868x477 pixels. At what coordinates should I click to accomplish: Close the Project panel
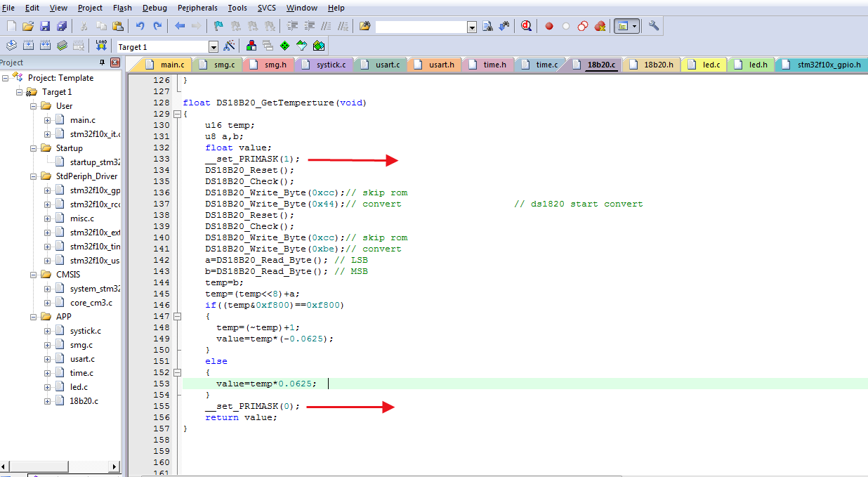[x=115, y=63]
